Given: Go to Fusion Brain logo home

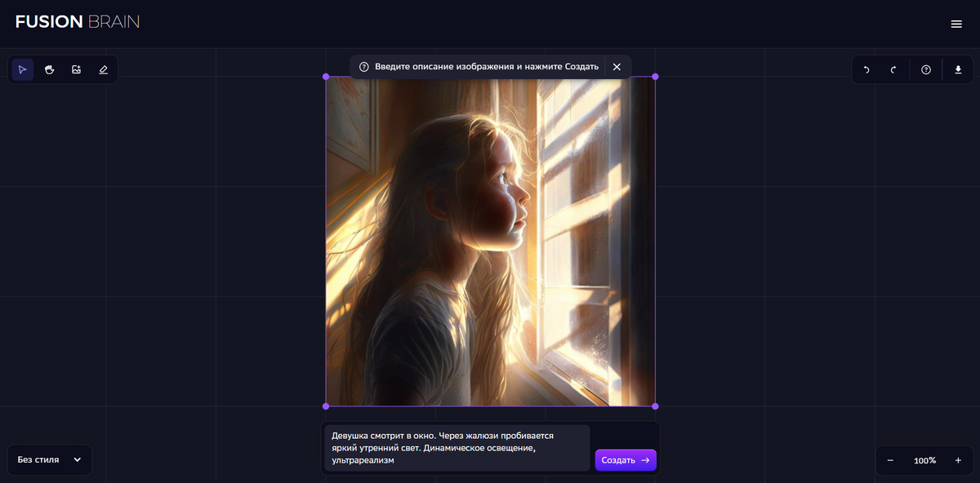Looking at the screenshot, I should click(78, 22).
